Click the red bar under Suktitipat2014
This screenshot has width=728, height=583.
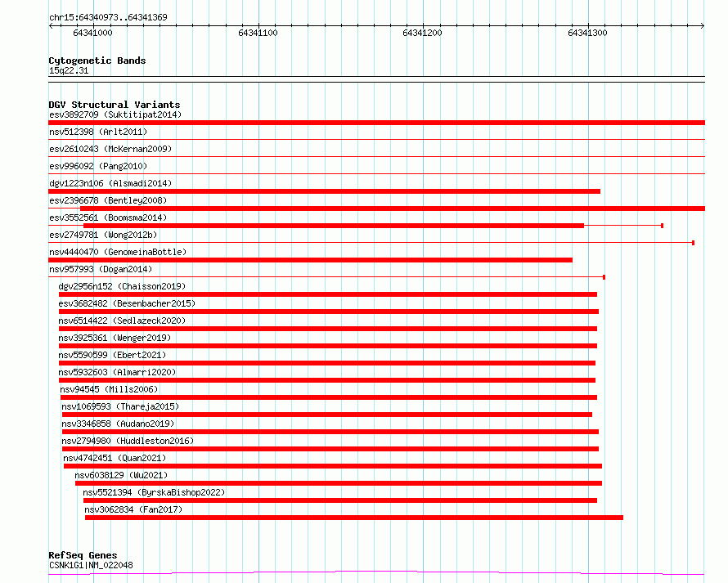pos(376,123)
